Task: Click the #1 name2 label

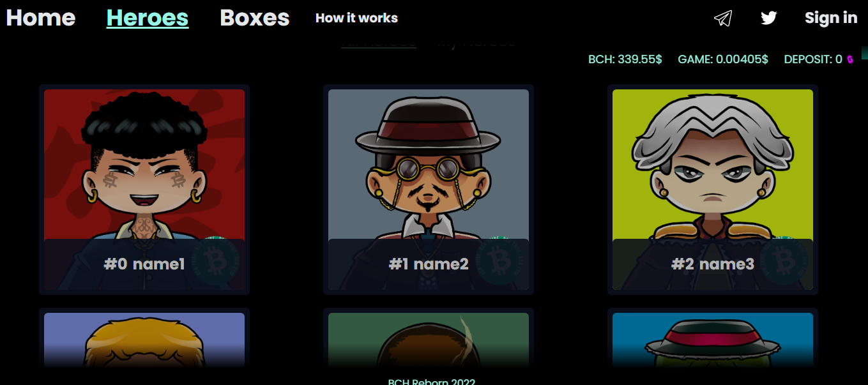Action: tap(429, 264)
